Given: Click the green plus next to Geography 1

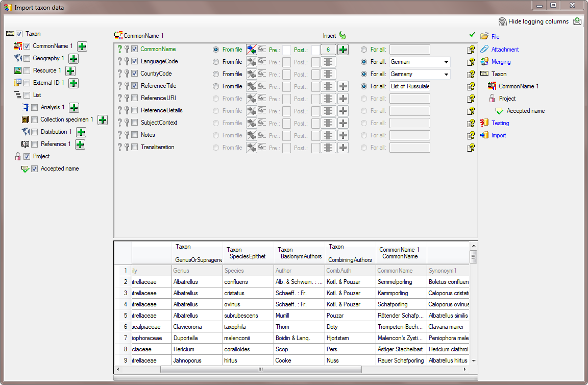Looking at the screenshot, I should (73, 59).
